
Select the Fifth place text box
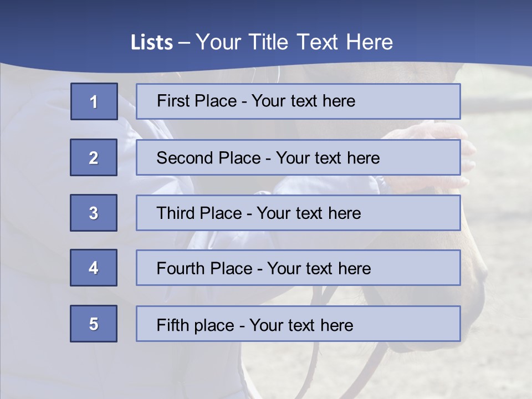click(298, 324)
